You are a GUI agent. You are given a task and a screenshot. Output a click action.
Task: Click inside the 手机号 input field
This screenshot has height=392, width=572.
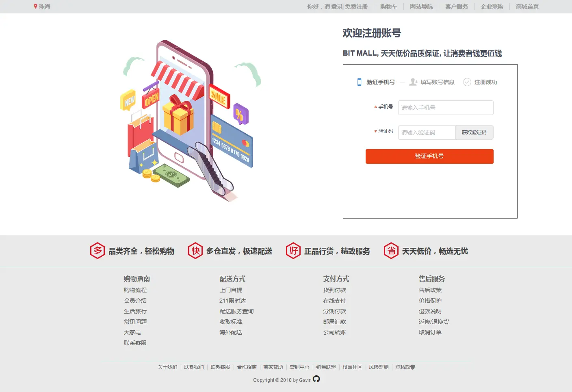(x=445, y=107)
